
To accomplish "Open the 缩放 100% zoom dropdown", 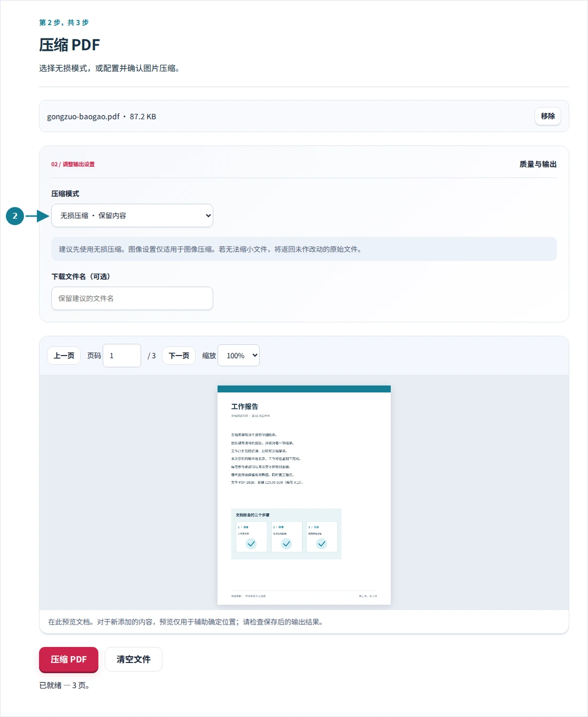I will tap(239, 356).
